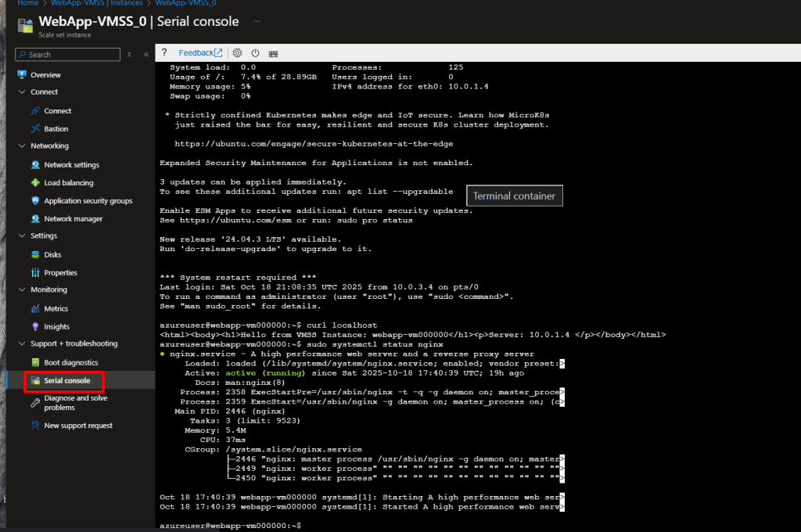Click the sidebar Search input field

click(x=70, y=55)
